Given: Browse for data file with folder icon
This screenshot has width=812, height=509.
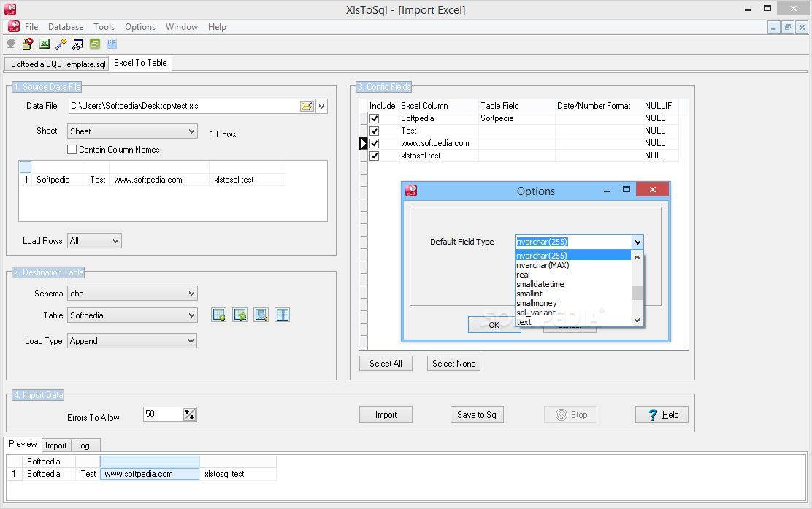Looking at the screenshot, I should pos(307,106).
